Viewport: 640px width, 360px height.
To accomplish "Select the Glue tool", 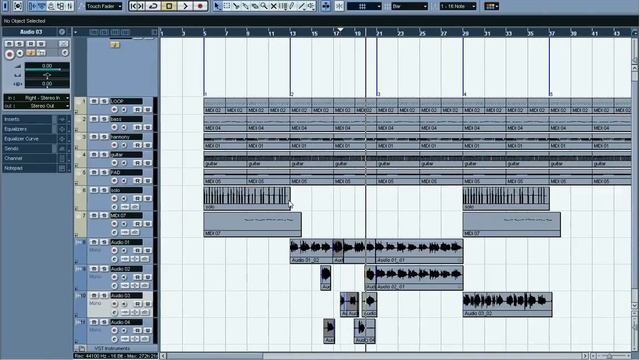I will point(245,6).
